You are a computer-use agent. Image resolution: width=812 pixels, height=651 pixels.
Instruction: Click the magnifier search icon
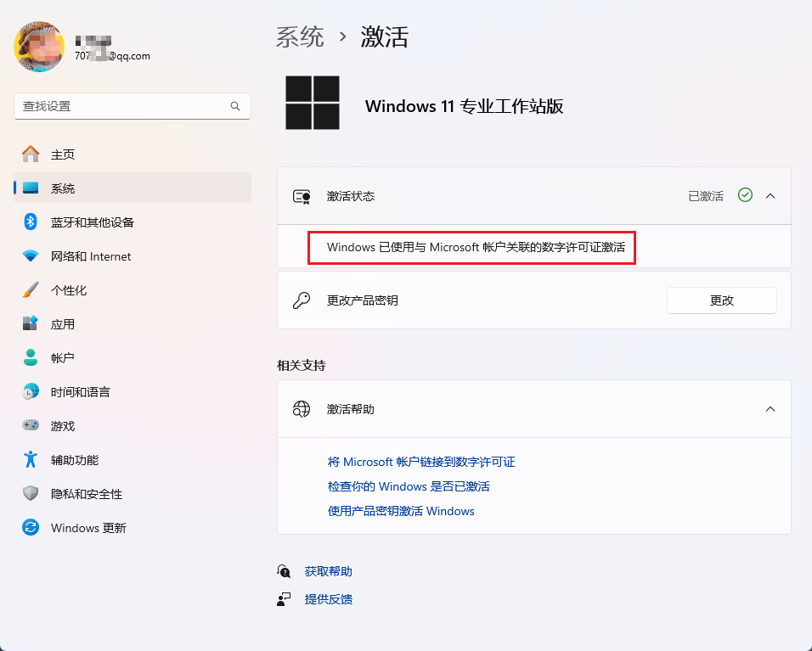pos(235,106)
